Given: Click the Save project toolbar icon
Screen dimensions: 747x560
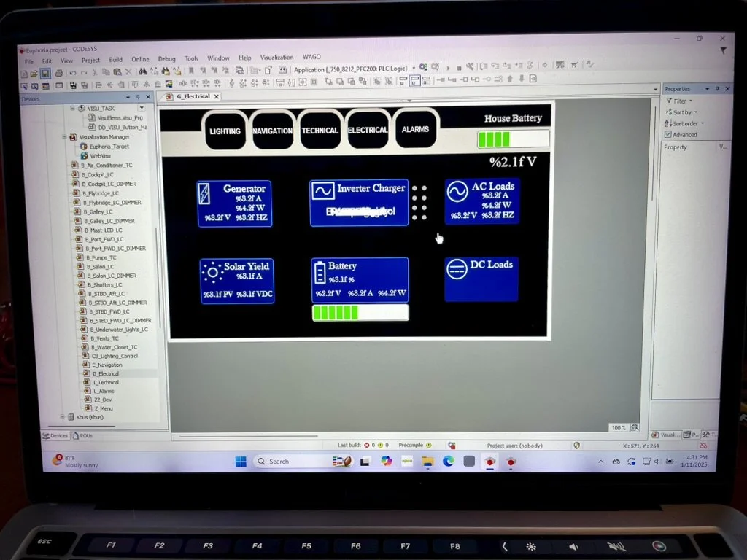Looking at the screenshot, I should pos(45,73).
